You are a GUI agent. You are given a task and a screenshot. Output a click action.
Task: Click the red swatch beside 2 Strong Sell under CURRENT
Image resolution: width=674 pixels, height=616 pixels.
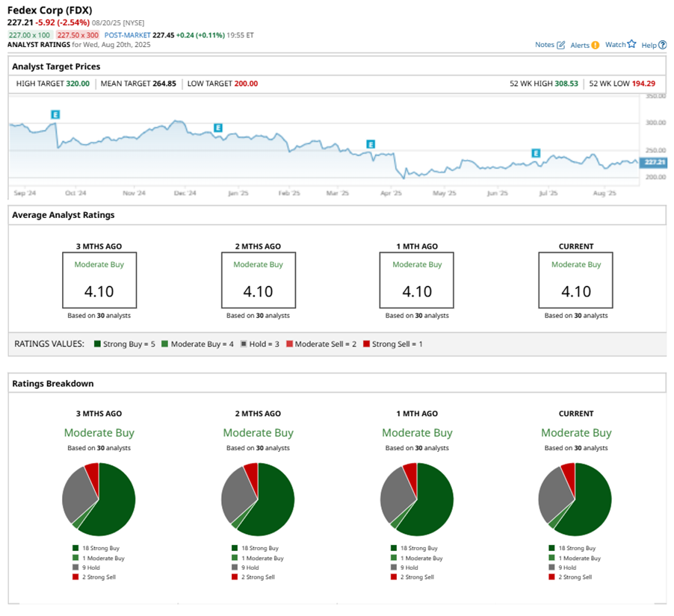click(x=552, y=577)
